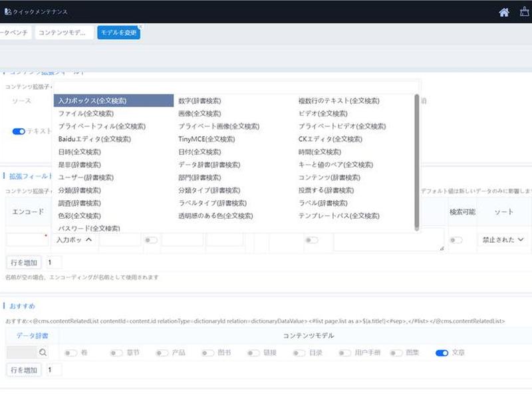The height and width of the screenshot is (399, 532).
Task: Choose コンテンツ(辞書検索) option
Action: 329,178
